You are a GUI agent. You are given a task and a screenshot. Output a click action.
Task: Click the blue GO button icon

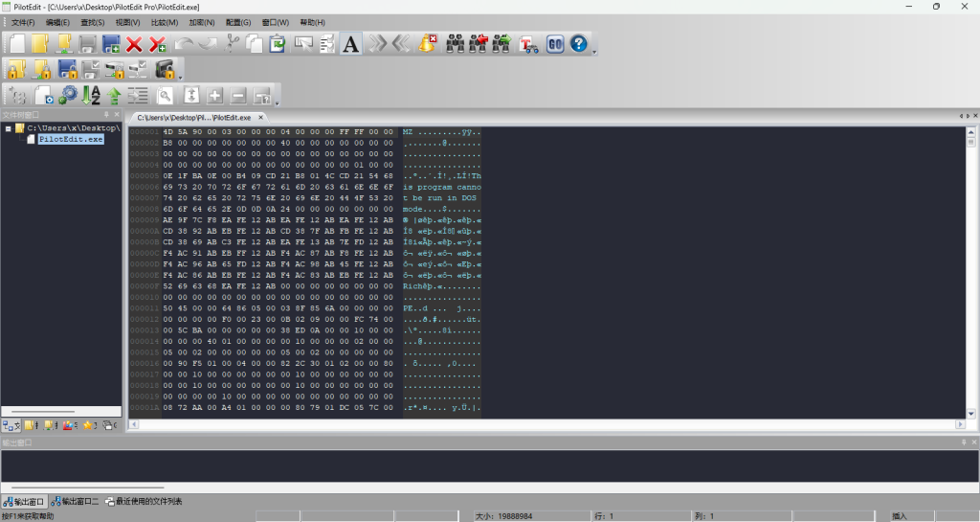(555, 44)
